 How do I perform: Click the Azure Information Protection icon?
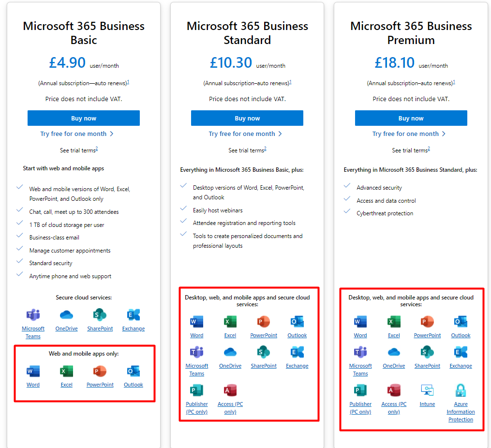[461, 390]
